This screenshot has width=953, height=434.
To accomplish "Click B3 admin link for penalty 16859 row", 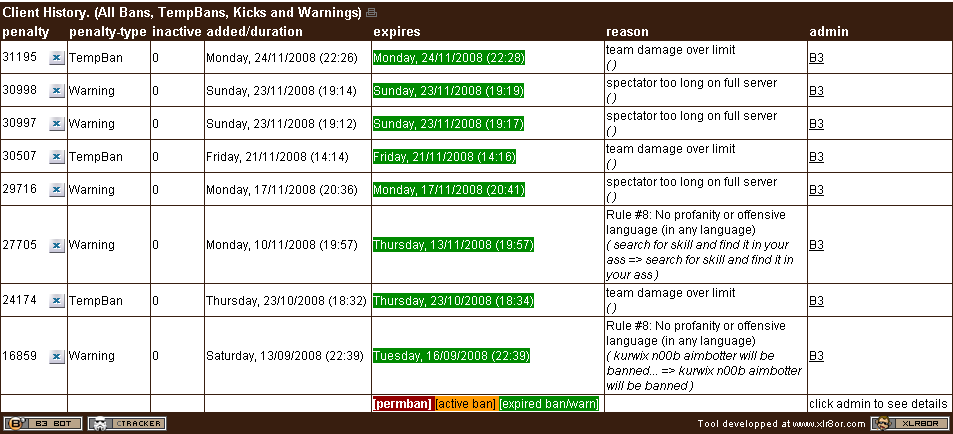I will (816, 356).
